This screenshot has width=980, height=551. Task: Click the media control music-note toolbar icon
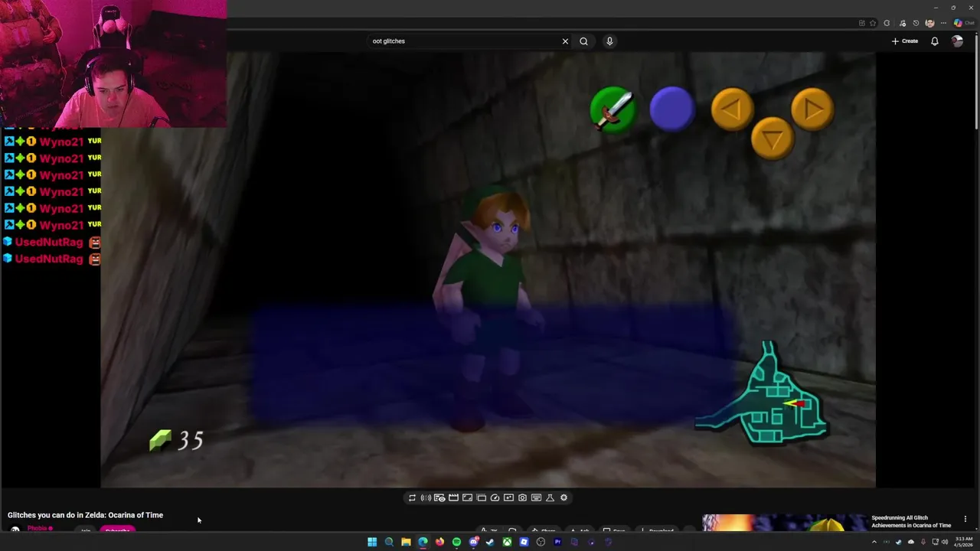click(x=903, y=23)
